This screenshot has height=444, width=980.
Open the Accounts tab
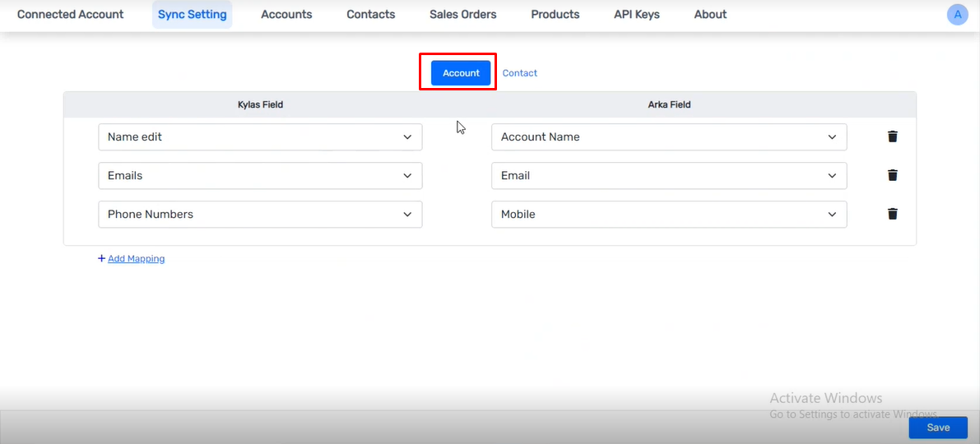pyautogui.click(x=286, y=14)
